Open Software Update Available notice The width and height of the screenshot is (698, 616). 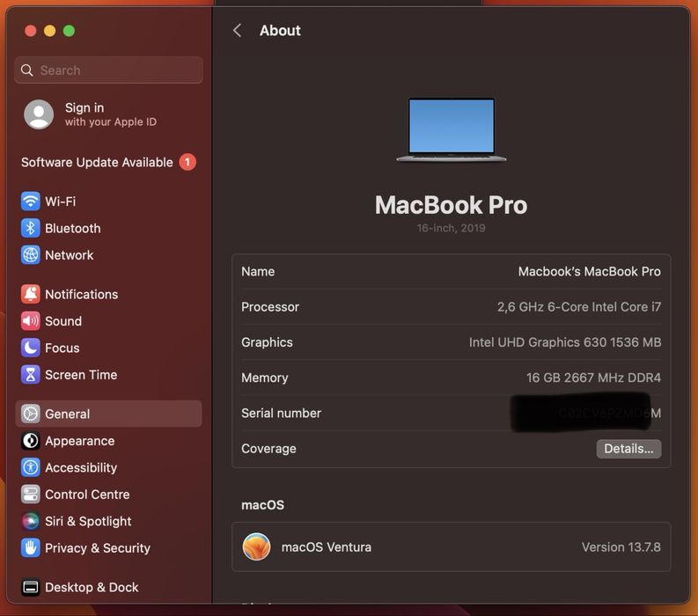point(97,162)
